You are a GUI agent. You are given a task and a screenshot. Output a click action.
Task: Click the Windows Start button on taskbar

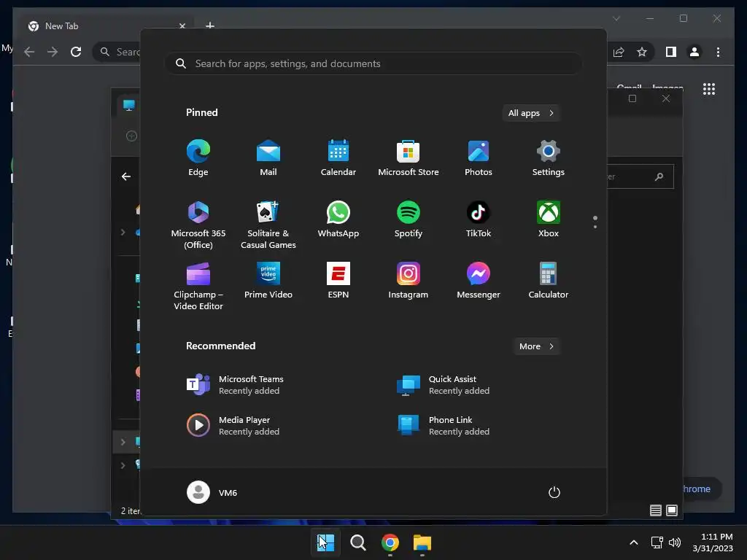(x=326, y=542)
